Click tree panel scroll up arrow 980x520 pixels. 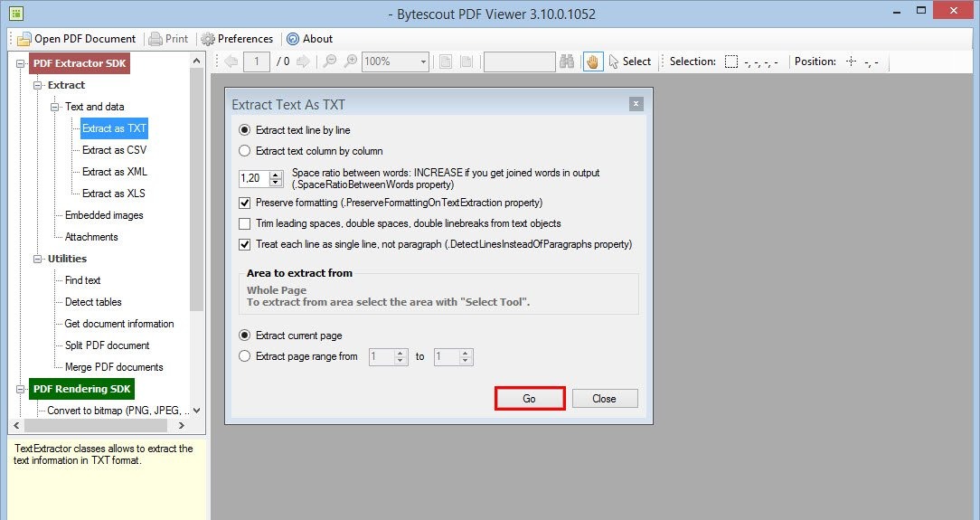click(197, 61)
